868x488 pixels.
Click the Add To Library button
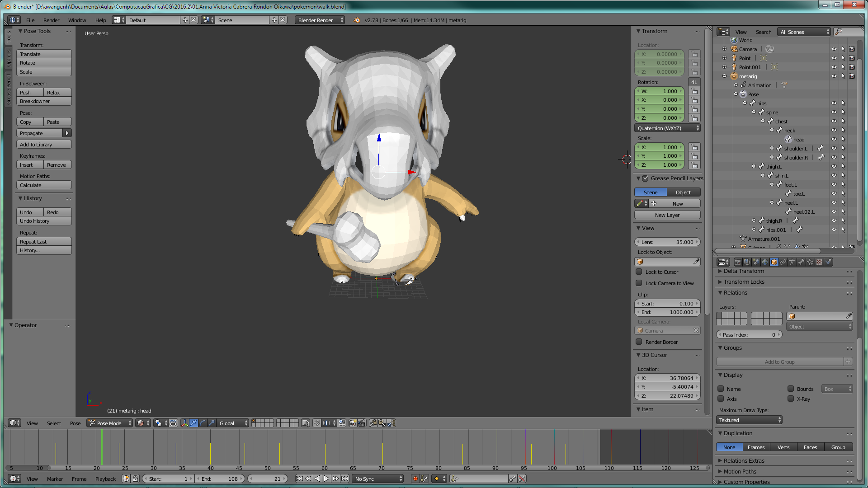tap(44, 145)
